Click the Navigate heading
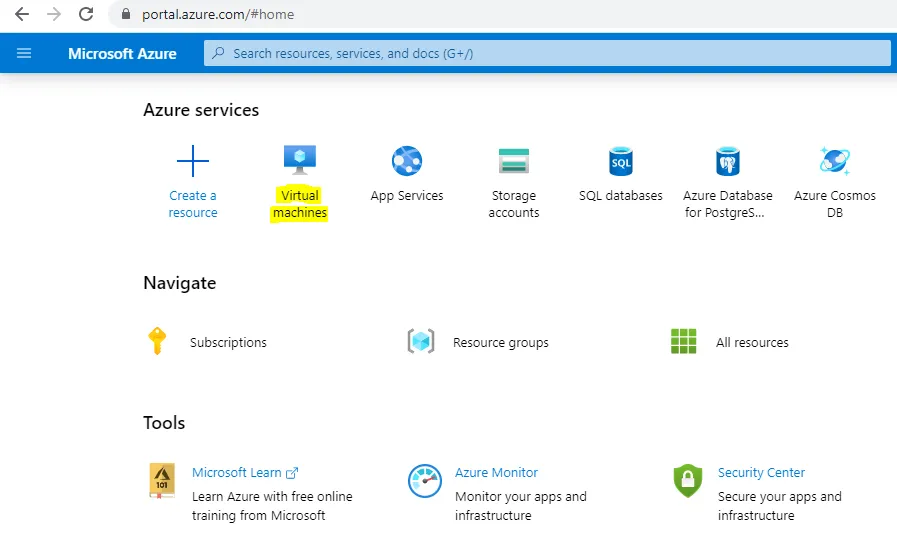The image size is (897, 554). (180, 283)
